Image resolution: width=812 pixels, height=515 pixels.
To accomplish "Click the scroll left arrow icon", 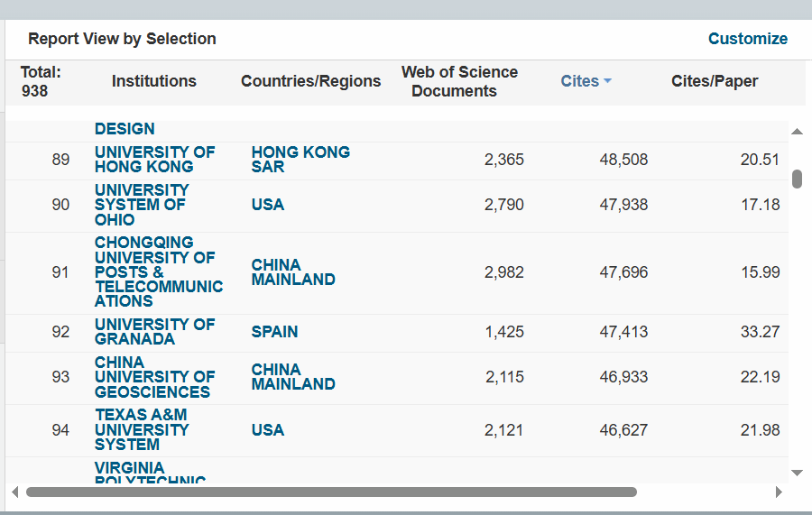I will [15, 492].
